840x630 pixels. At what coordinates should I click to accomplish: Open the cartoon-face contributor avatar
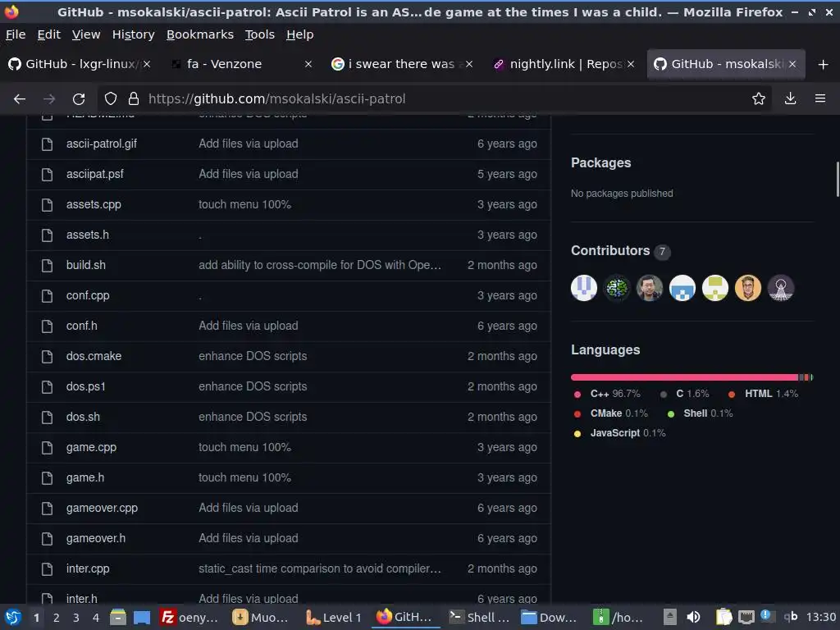[x=748, y=288]
